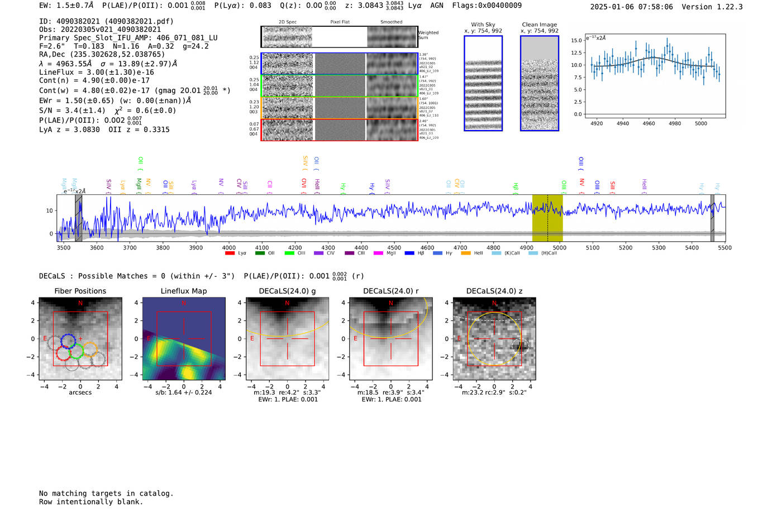
Task: Click the Weighted Sum 2D spectrum strip
Action: pos(339,37)
